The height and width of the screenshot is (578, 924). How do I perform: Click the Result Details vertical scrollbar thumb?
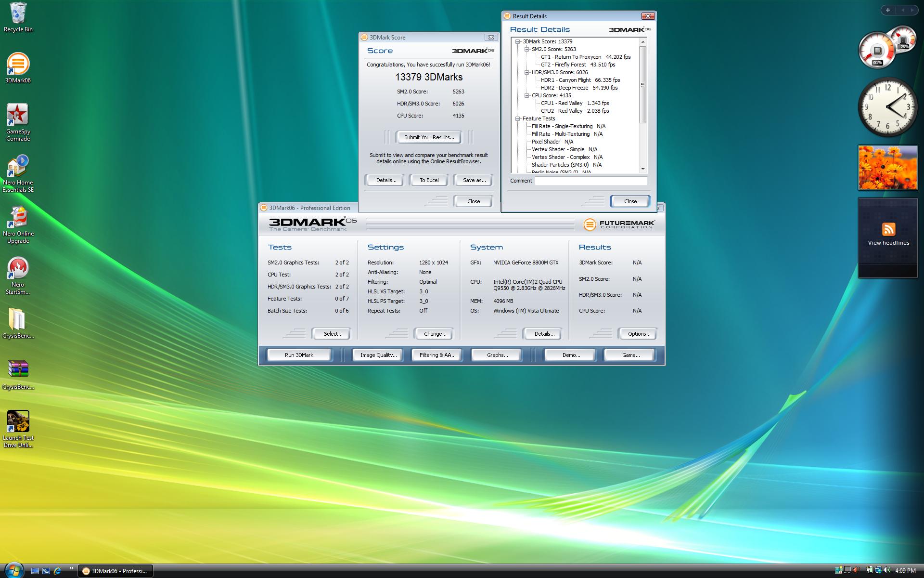[642, 84]
